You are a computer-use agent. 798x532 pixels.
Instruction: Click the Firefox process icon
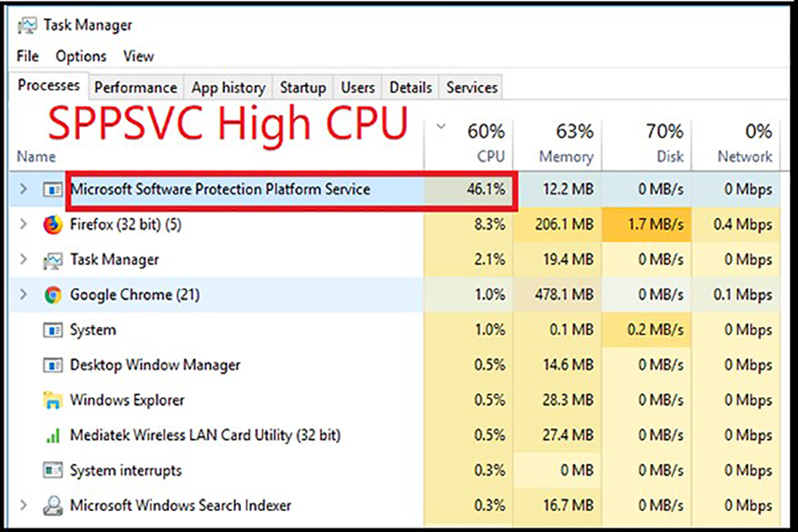tap(52, 224)
